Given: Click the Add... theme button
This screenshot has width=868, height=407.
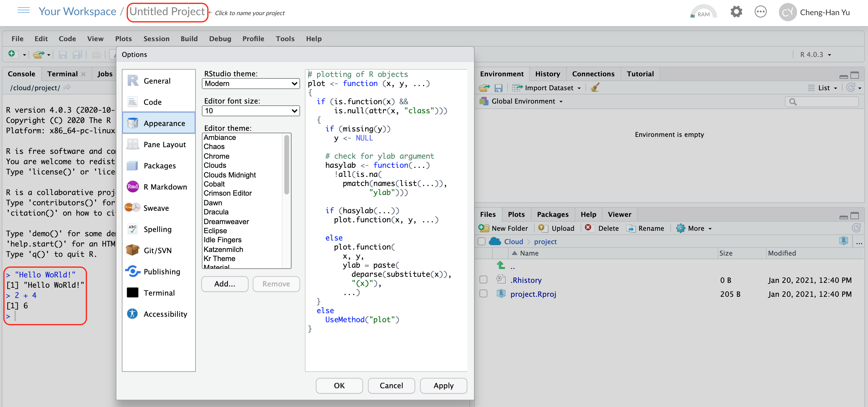Looking at the screenshot, I should (224, 284).
